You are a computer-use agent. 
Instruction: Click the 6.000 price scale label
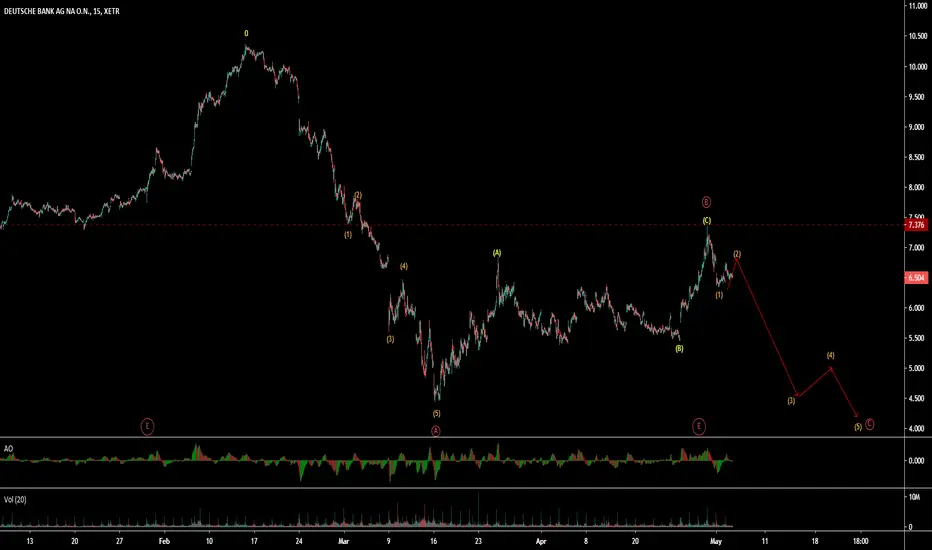click(918, 308)
